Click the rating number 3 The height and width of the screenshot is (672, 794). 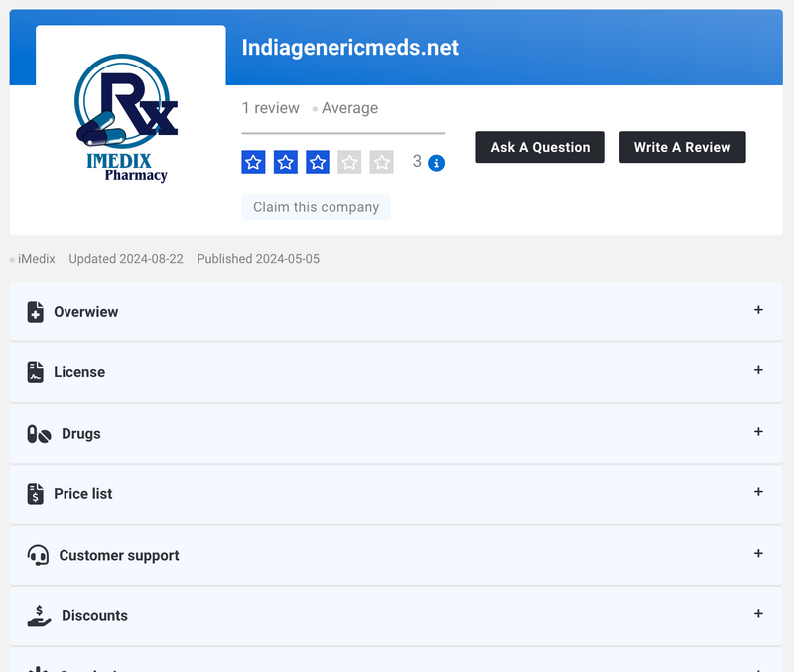pyautogui.click(x=417, y=161)
